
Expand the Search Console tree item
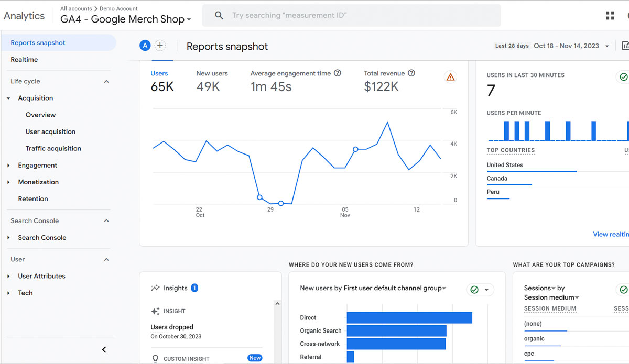[8, 238]
